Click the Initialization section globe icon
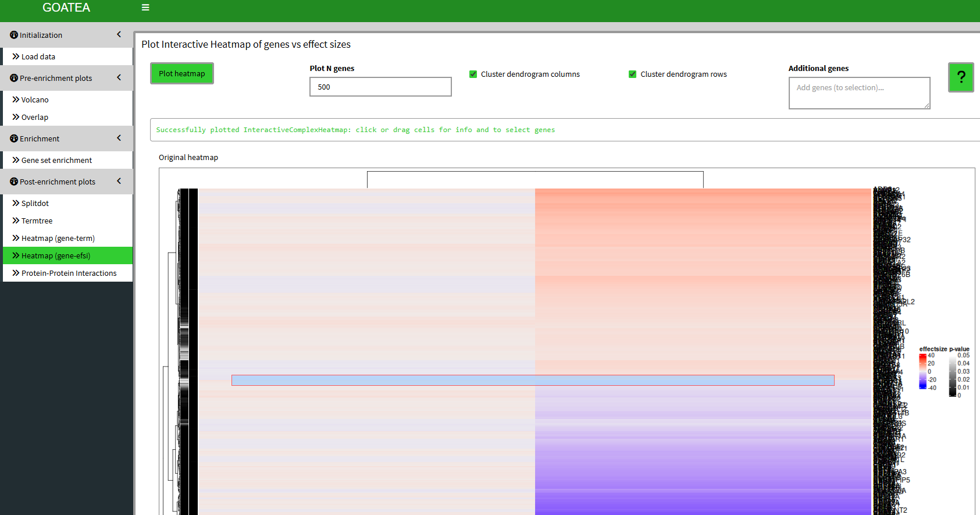This screenshot has height=515, width=980. click(14, 35)
